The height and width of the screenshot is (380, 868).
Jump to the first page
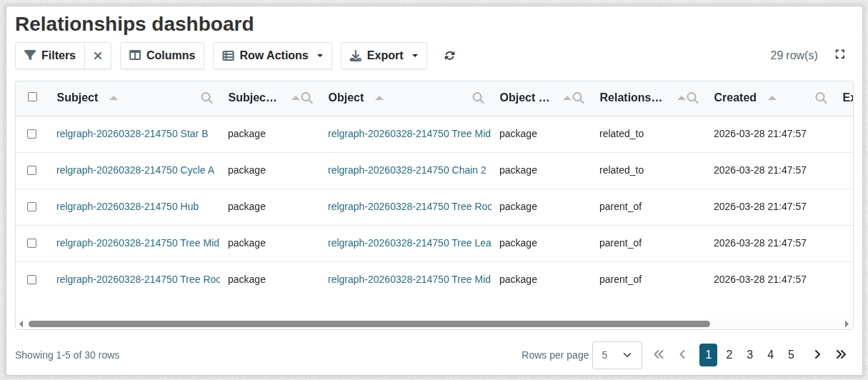click(x=659, y=355)
